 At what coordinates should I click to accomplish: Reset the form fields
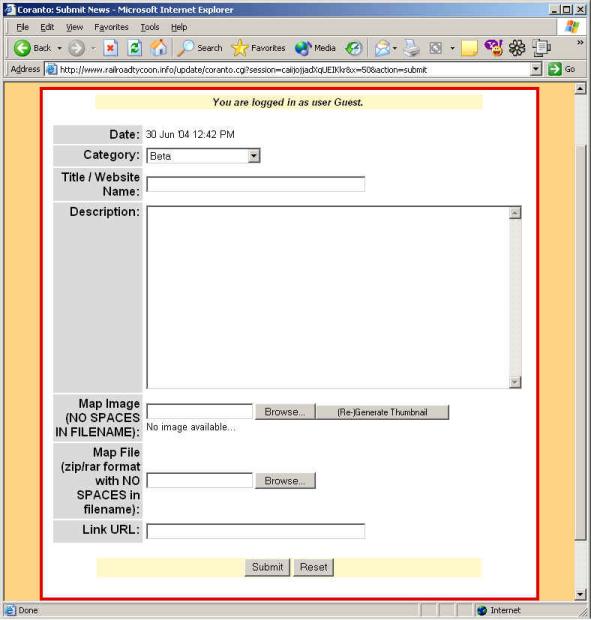click(313, 567)
